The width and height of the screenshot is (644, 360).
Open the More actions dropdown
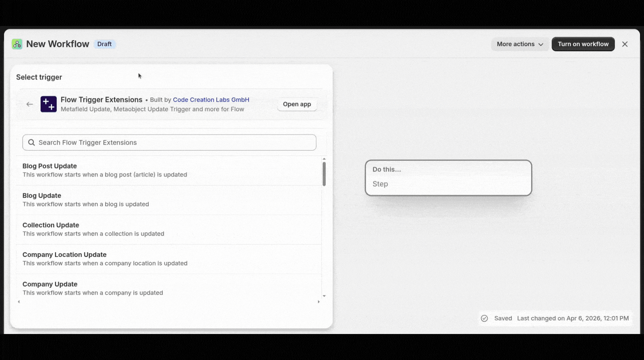point(520,44)
